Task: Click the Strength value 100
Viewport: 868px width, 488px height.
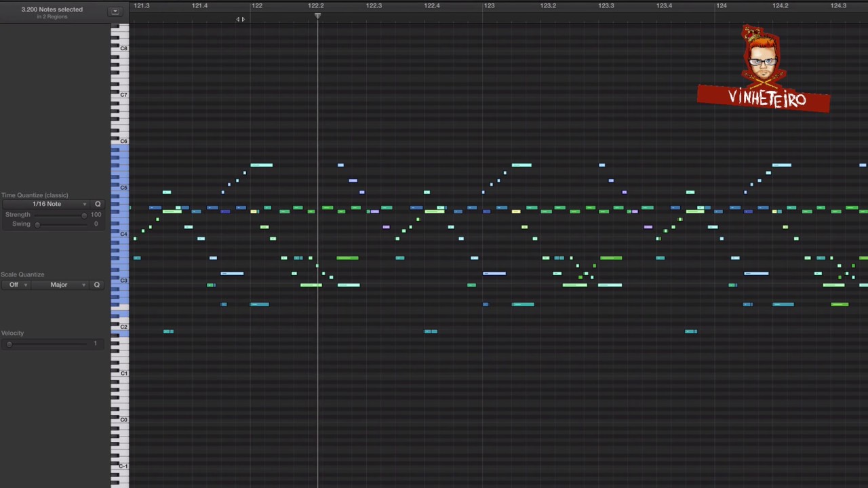Action: (x=96, y=215)
